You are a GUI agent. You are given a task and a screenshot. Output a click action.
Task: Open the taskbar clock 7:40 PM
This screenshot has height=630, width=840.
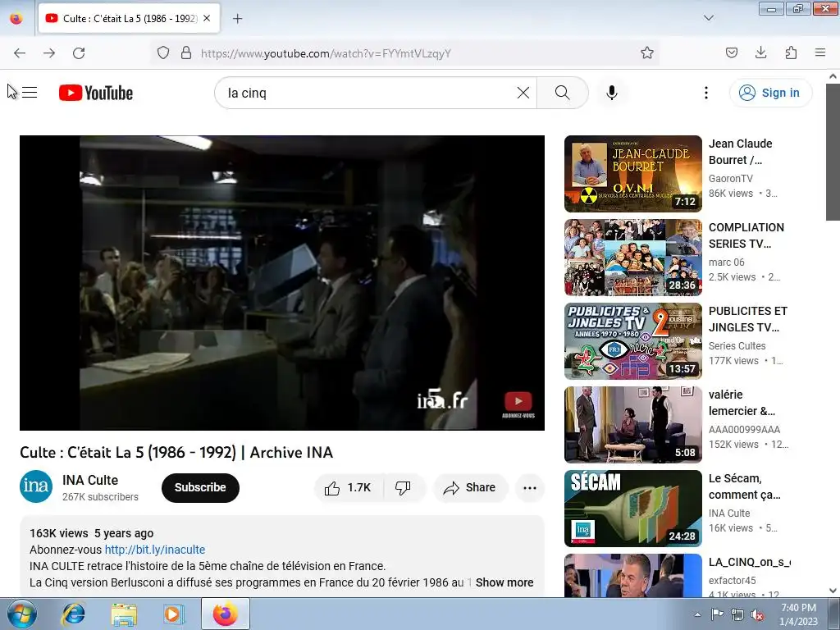point(798,614)
